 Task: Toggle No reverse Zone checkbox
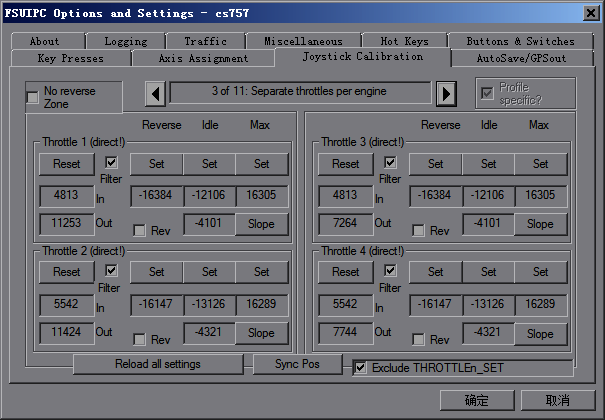click(33, 97)
